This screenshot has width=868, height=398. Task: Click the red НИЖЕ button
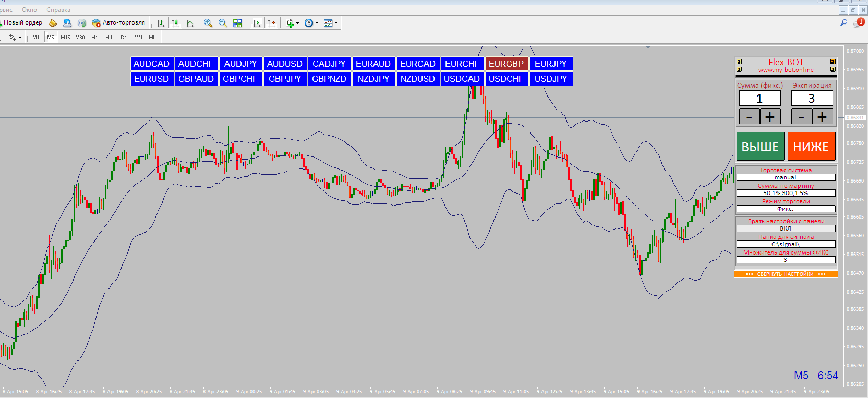(811, 147)
